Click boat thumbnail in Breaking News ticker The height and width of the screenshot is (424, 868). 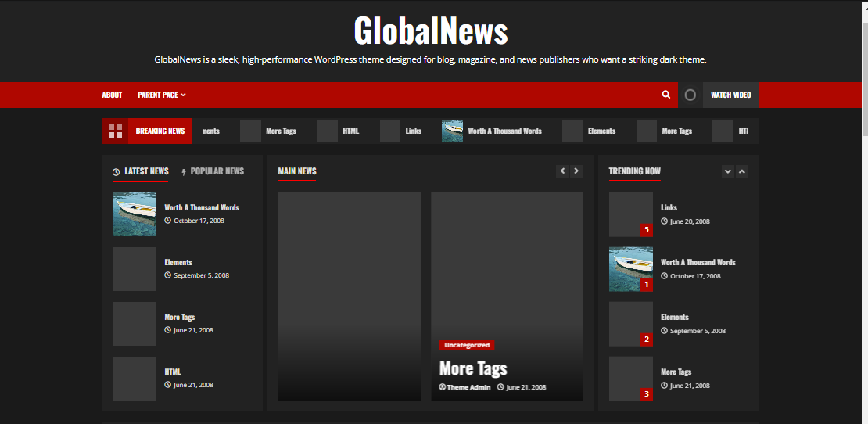(x=452, y=131)
